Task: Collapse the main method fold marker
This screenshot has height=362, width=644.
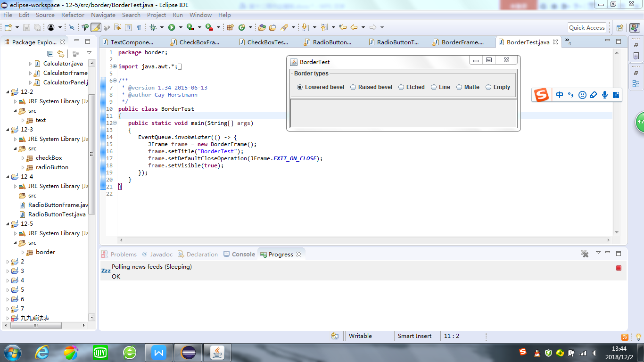Action: tap(115, 123)
